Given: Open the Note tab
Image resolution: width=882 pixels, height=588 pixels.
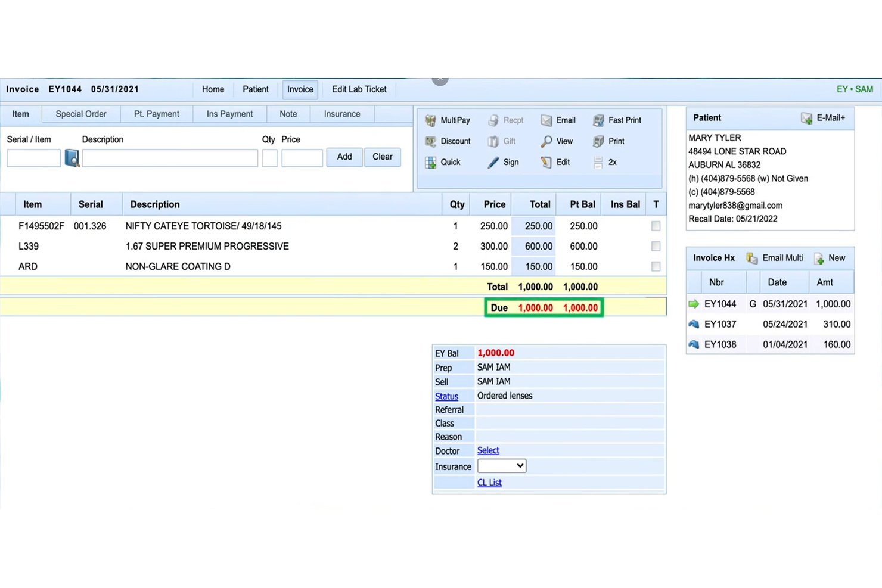Looking at the screenshot, I should [x=288, y=114].
